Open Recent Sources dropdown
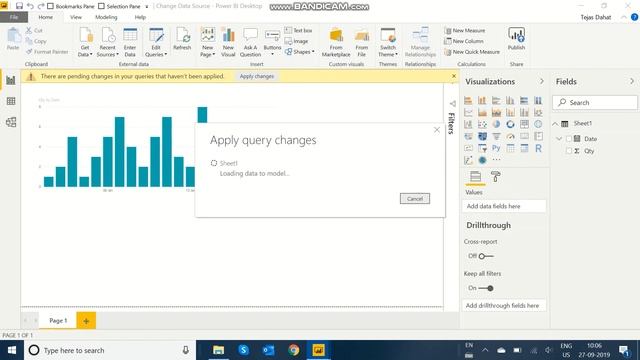The width and height of the screenshot is (640, 360). [108, 42]
